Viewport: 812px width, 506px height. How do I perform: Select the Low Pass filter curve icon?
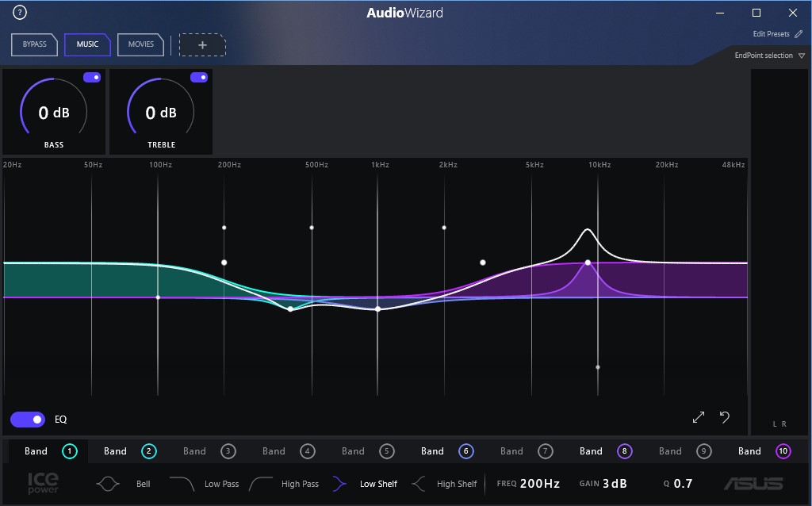pyautogui.click(x=182, y=484)
